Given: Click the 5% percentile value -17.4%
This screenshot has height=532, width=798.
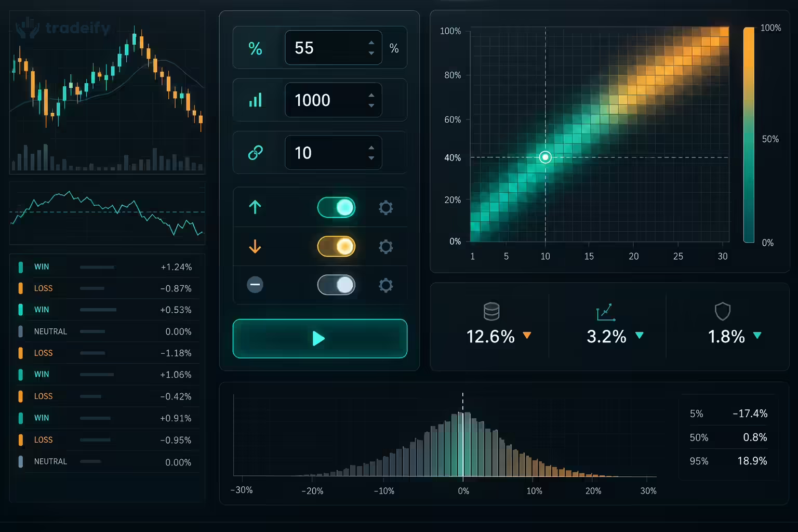Looking at the screenshot, I should [x=750, y=414].
